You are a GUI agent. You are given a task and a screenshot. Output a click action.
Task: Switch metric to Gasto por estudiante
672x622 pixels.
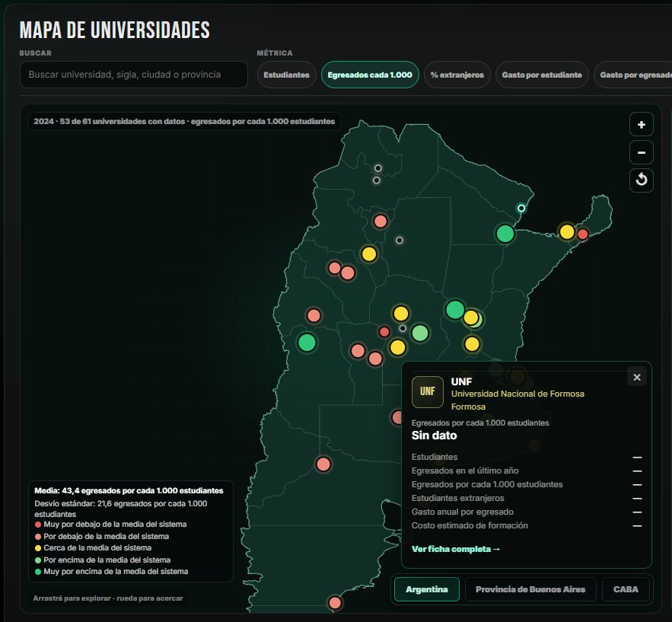[542, 75]
